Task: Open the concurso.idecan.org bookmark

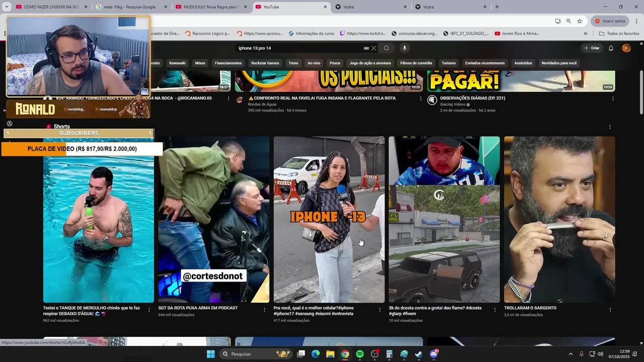Action: [415, 34]
